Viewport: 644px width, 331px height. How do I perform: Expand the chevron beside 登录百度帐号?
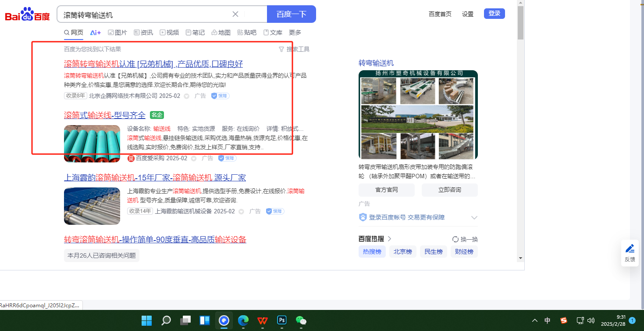coord(474,218)
